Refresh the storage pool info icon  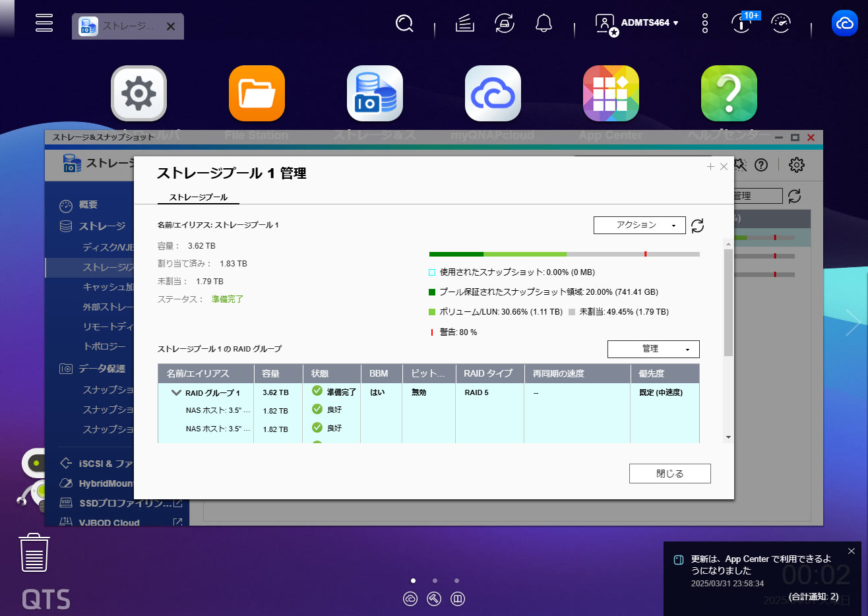click(697, 226)
